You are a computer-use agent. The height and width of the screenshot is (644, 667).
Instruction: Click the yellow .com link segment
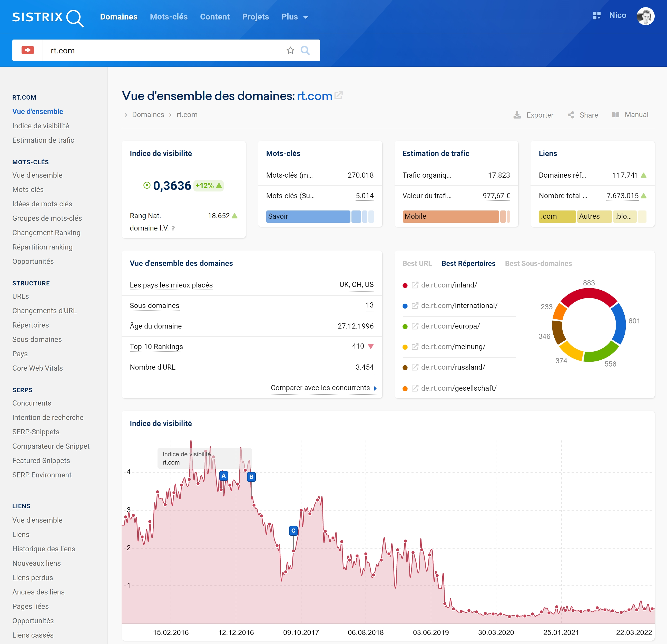(x=557, y=216)
